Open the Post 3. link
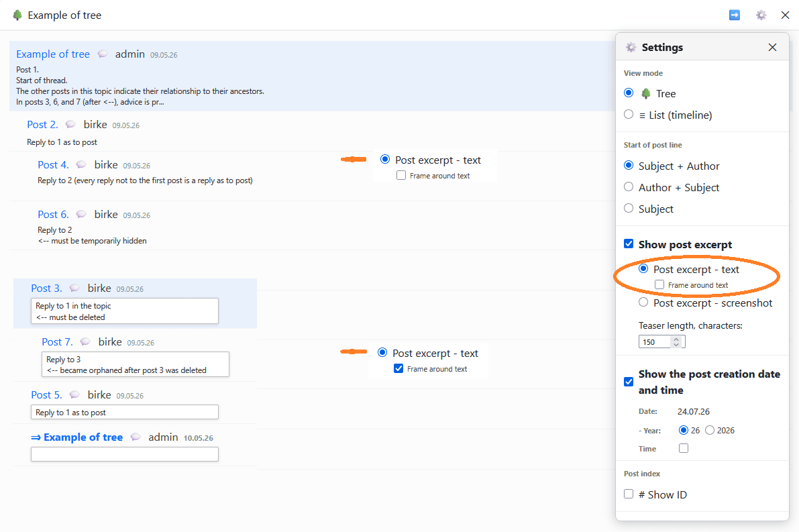The height and width of the screenshot is (532, 799). pos(46,288)
